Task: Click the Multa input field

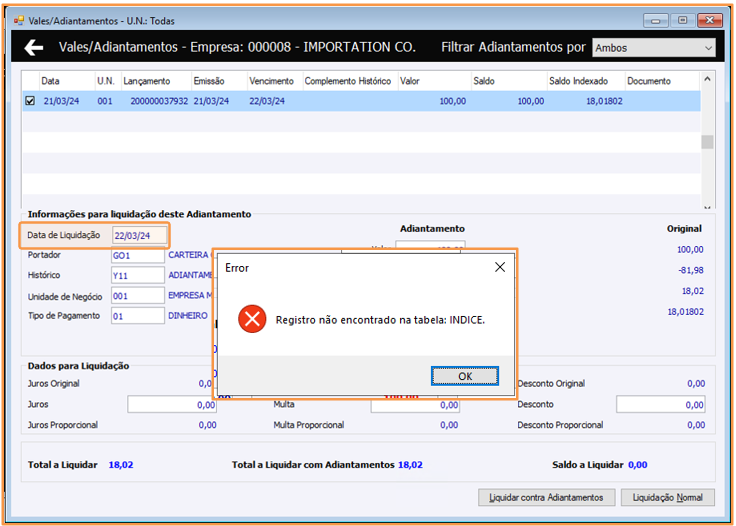Action: point(415,405)
